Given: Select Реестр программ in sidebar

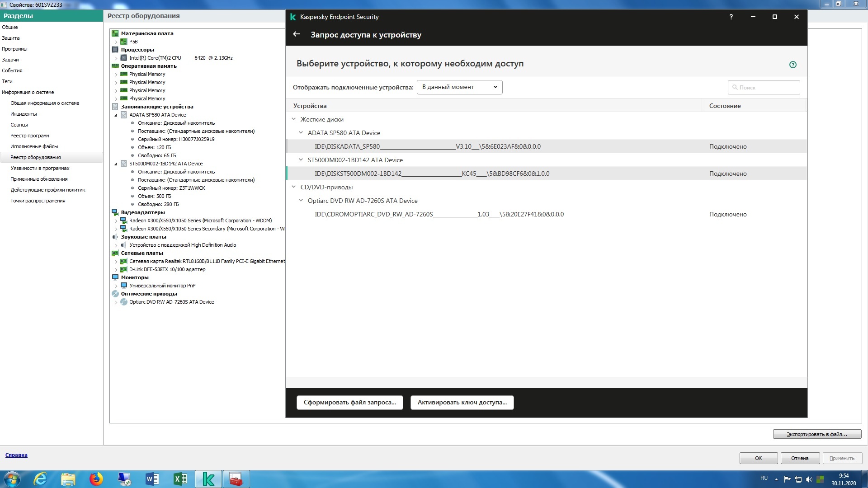Looking at the screenshot, I should 30,136.
